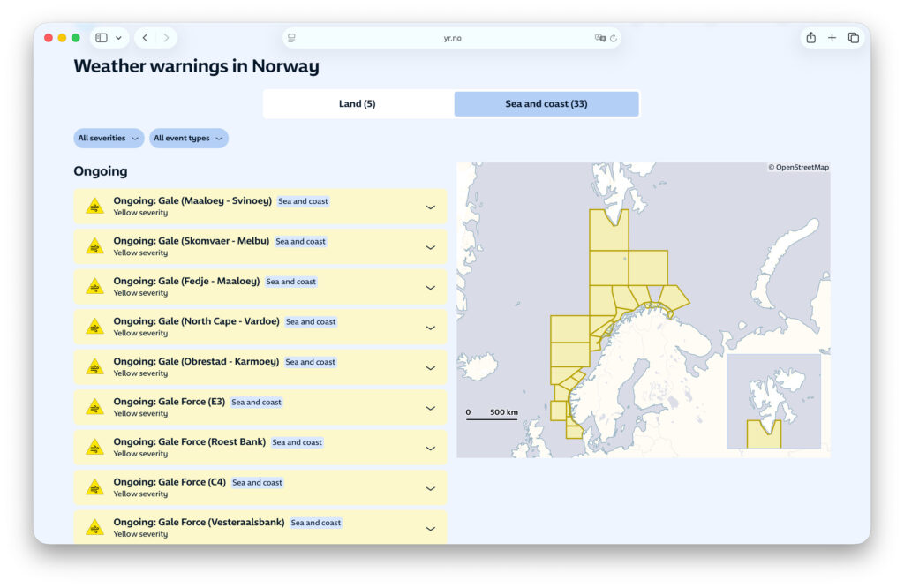
Task: Toggle open the Obrestad - Karmoey warning
Action: pyautogui.click(x=431, y=366)
